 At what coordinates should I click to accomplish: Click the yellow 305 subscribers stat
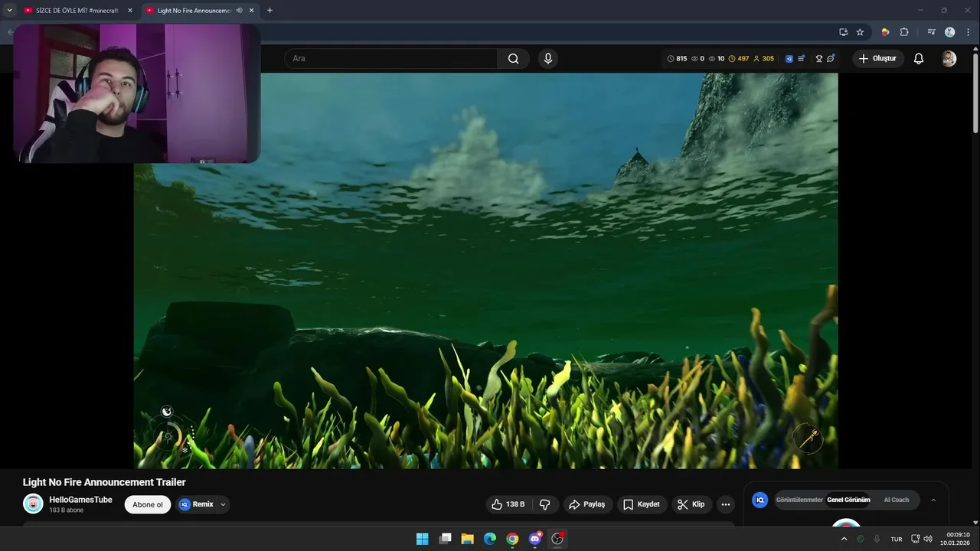click(764, 59)
